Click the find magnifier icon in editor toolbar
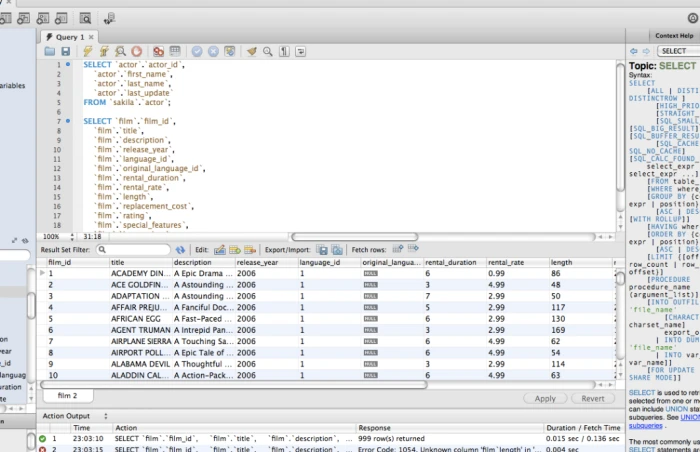This screenshot has height=452, width=700. [x=267, y=51]
